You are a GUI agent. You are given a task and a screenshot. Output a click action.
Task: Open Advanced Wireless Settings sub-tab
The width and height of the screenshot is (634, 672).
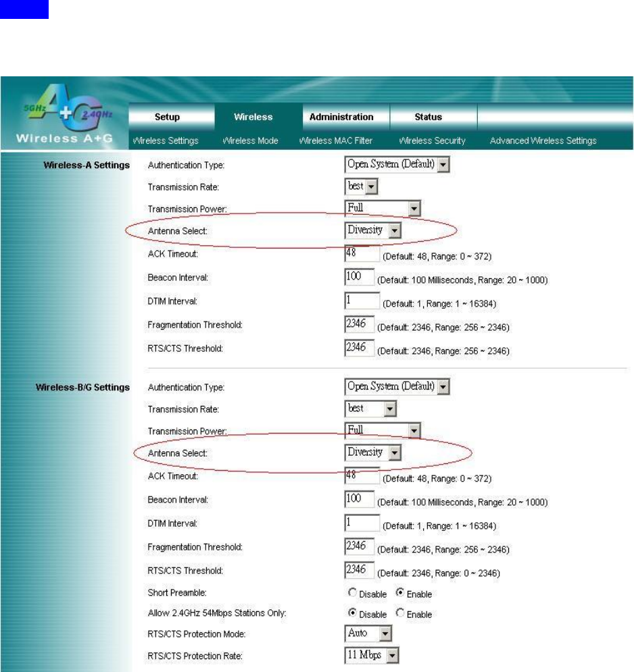(543, 140)
